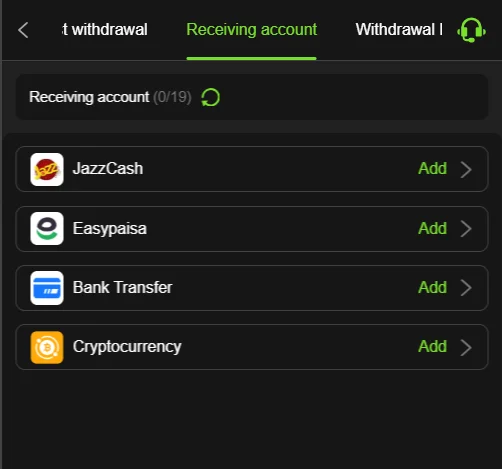Expand Cryptocurrency row chevron arrow
The image size is (502, 469).
466,348
